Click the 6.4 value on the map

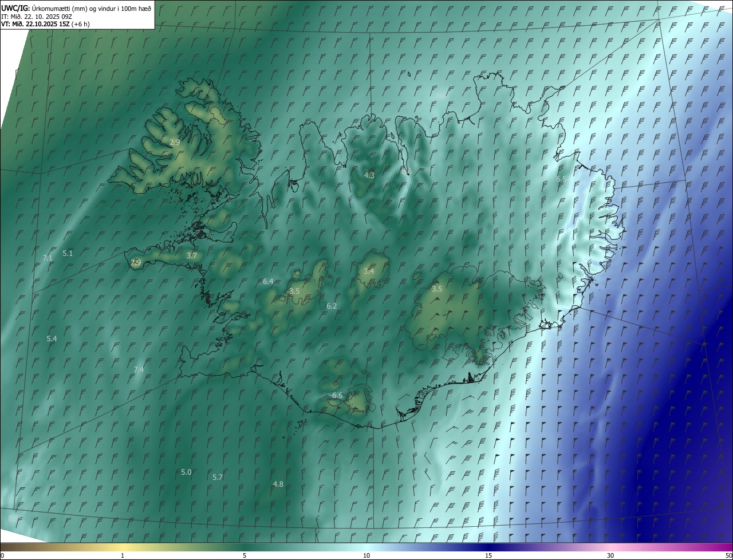268,281
